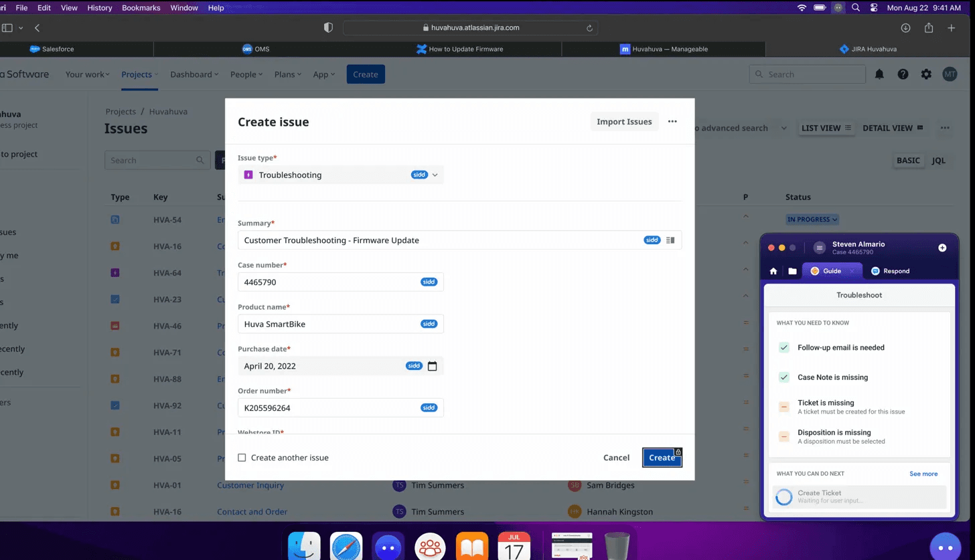This screenshot has width=975, height=560.
Task: Expand Safari sidebar chevron menu
Action: point(21,28)
